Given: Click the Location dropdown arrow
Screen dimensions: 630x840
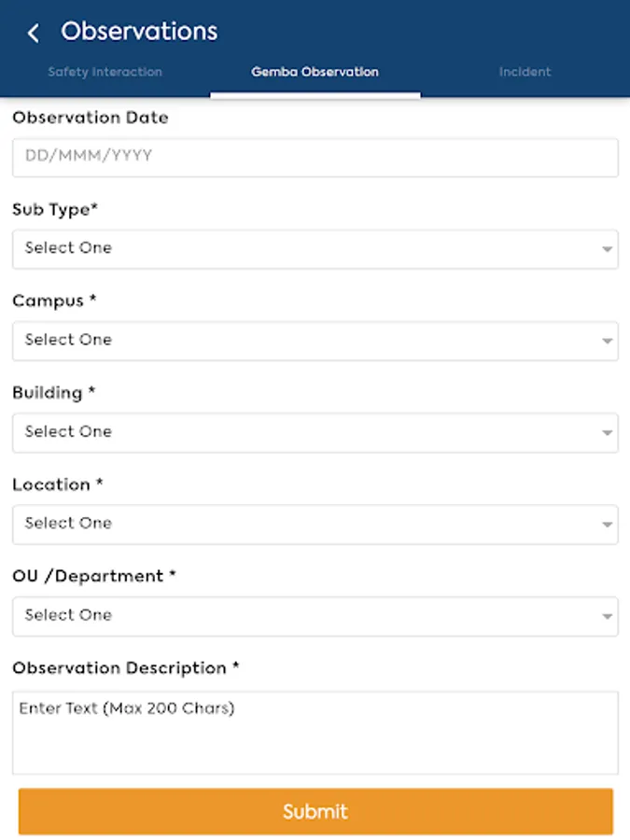Looking at the screenshot, I should click(607, 525).
